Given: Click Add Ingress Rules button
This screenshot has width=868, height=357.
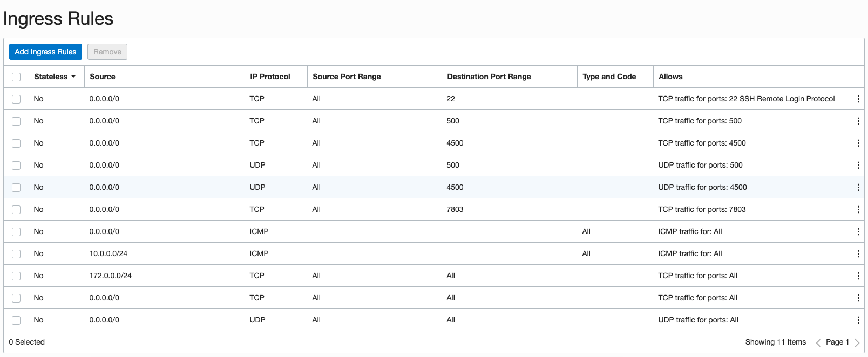Looking at the screenshot, I should pyautogui.click(x=45, y=52).
